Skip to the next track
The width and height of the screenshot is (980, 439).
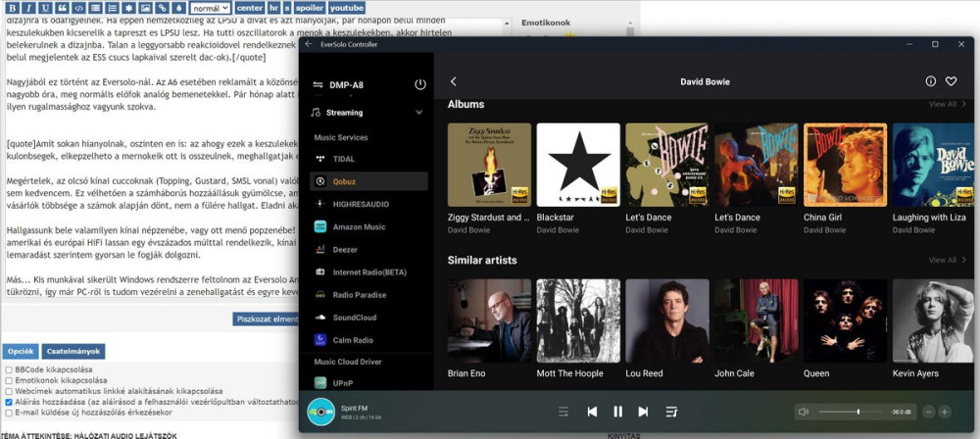pyautogui.click(x=643, y=412)
